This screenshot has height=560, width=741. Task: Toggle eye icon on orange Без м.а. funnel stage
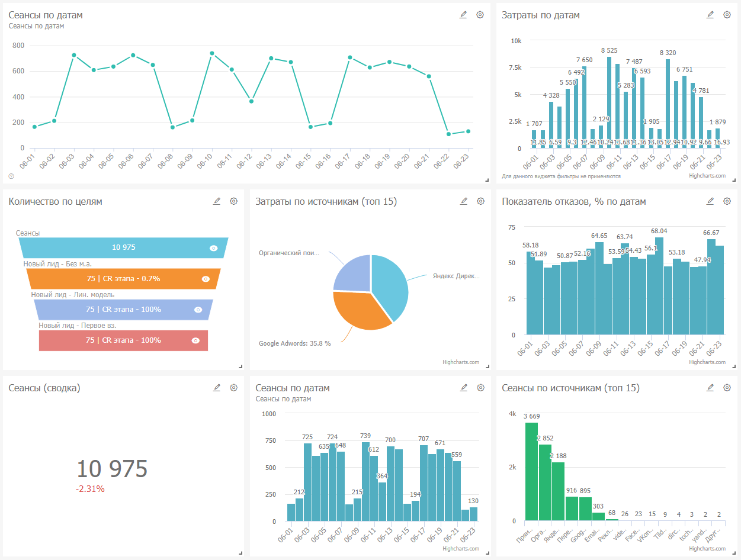point(206,279)
